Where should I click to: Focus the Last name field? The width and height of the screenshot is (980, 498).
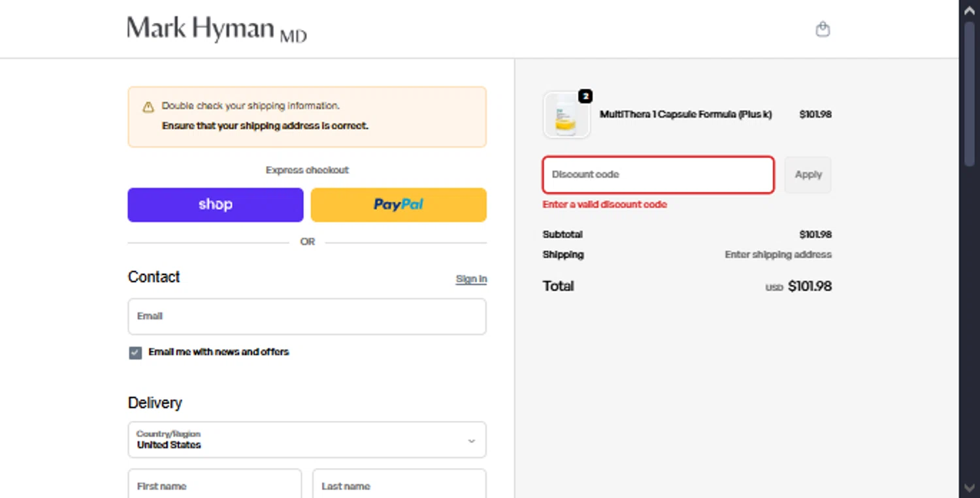[x=399, y=484]
